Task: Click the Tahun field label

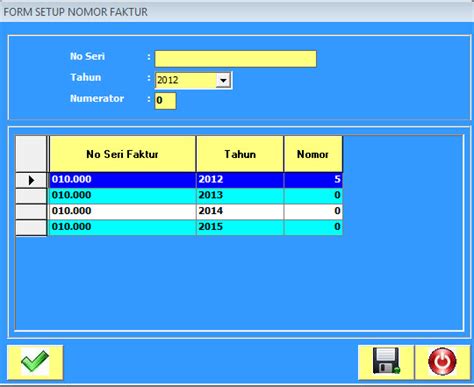Action: 86,77
